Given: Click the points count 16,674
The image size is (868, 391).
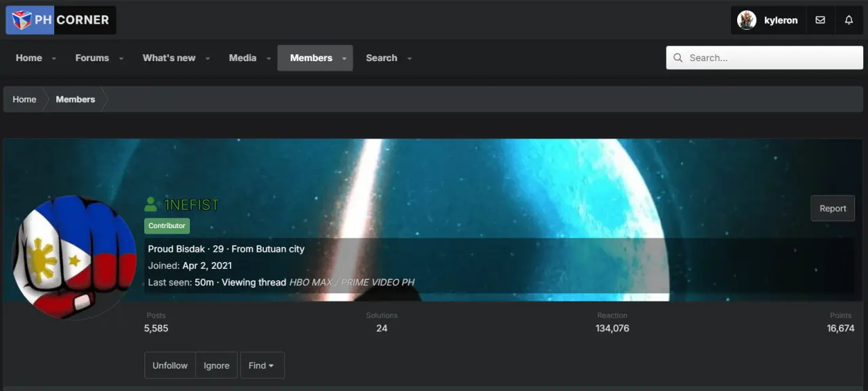Looking at the screenshot, I should tap(840, 329).
